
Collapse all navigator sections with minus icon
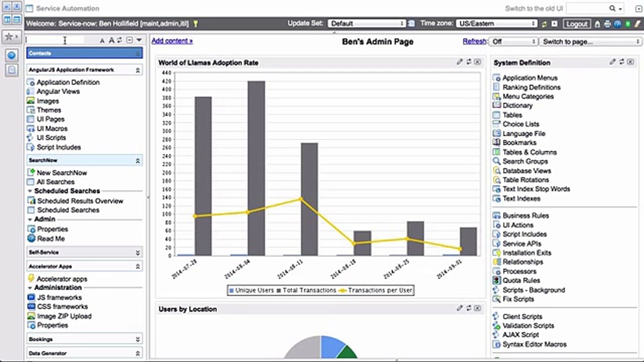tap(129, 40)
